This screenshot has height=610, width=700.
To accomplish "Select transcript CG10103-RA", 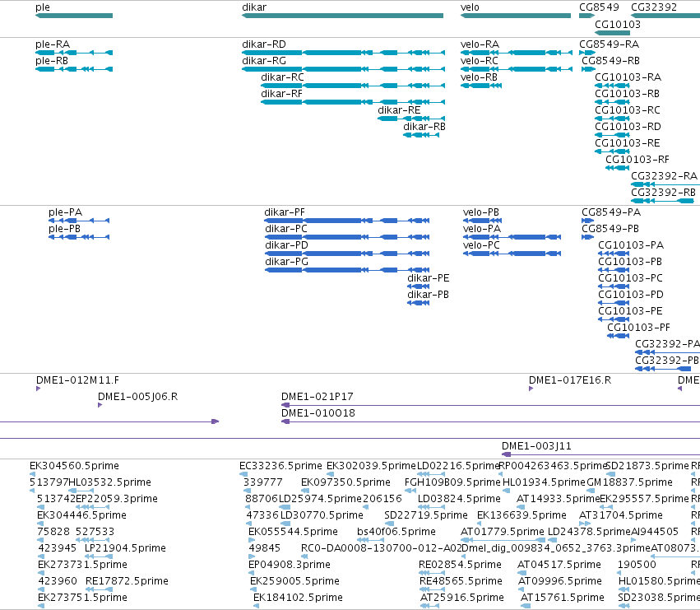I will point(628,77).
